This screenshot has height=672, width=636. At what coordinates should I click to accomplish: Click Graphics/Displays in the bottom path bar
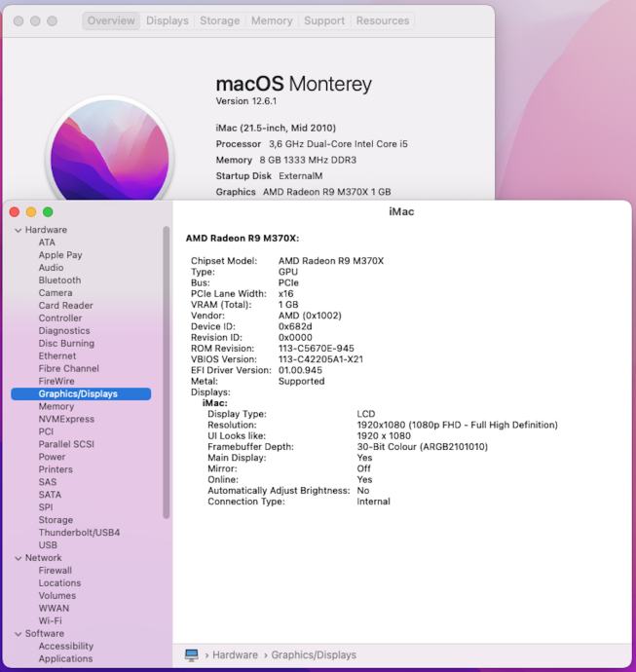[314, 654]
